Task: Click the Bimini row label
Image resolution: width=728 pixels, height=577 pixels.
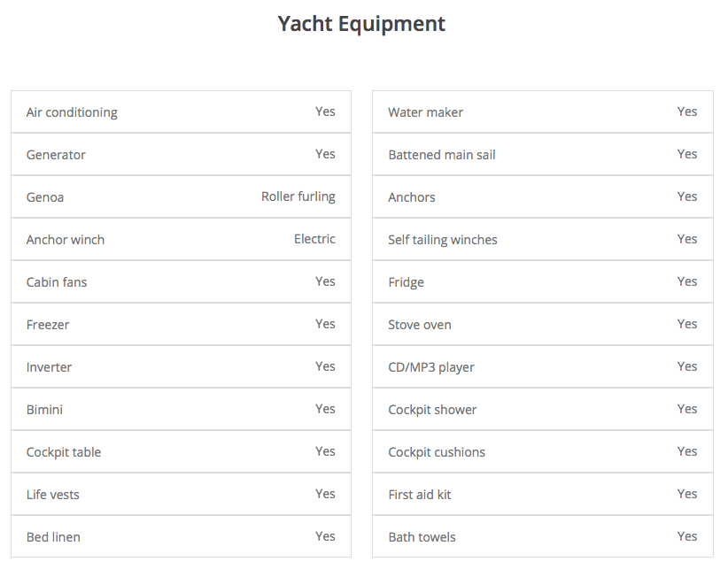Action: 44,410
